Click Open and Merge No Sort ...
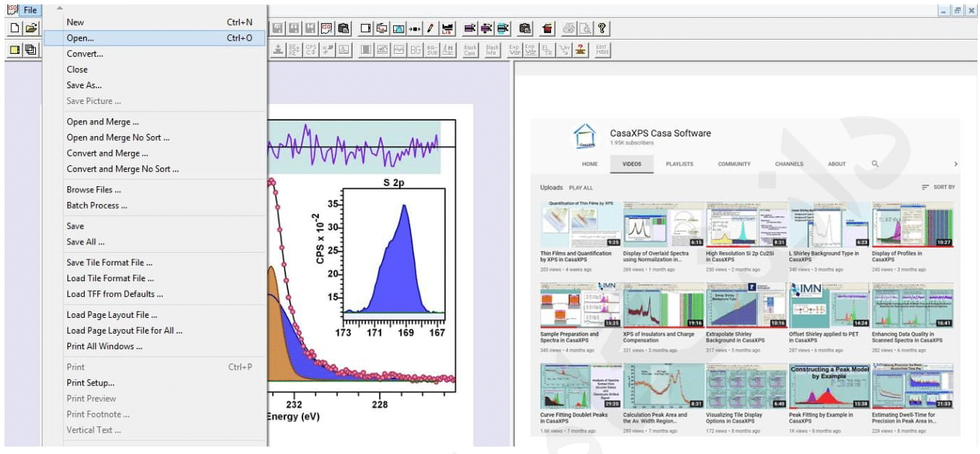980x454 pixels. (154, 138)
